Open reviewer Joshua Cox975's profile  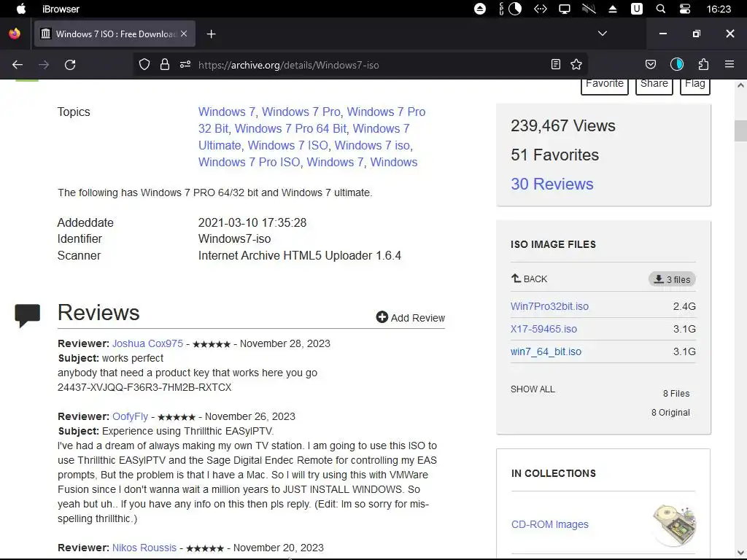147,343
